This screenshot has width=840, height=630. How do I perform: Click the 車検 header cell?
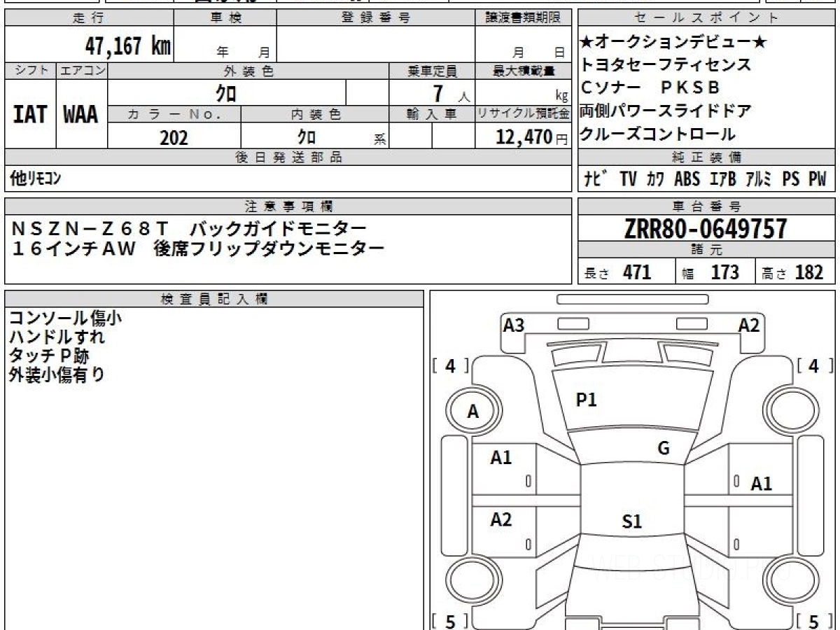(x=225, y=18)
